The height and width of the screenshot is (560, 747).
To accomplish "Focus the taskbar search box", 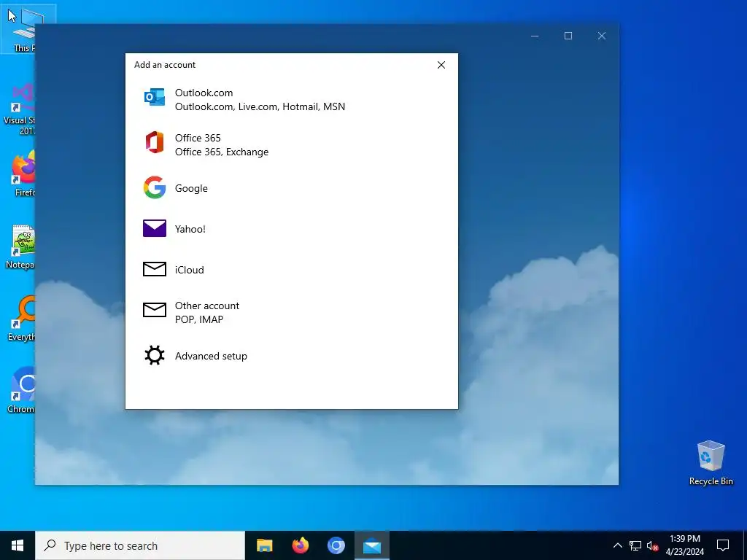I will [x=140, y=545].
